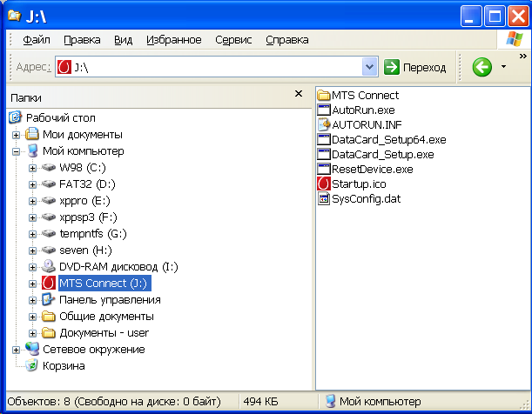532x414 pixels.
Task: Expand the MTS Connect (J:) node
Action: click(x=32, y=284)
